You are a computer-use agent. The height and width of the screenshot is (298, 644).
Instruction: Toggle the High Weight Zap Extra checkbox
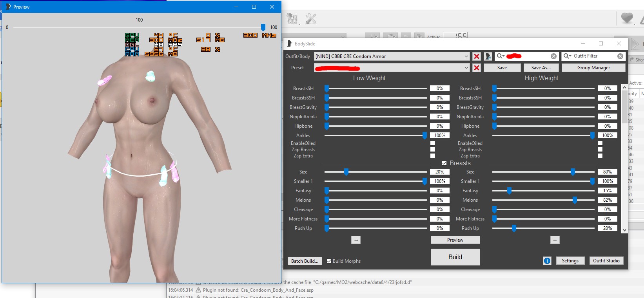point(600,156)
